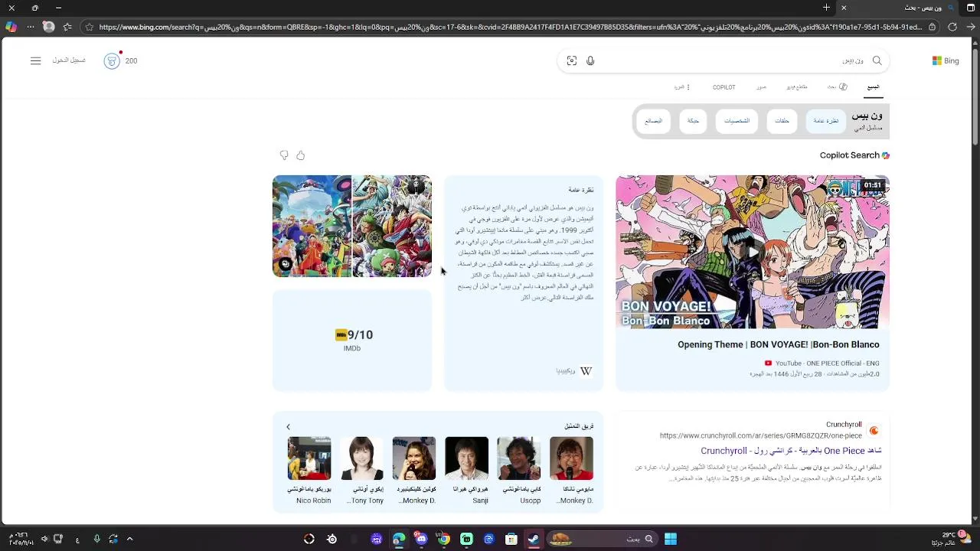Screen dimensions: 980x551
Task: Select cast member labeled Nico Robin
Action: 309,470
